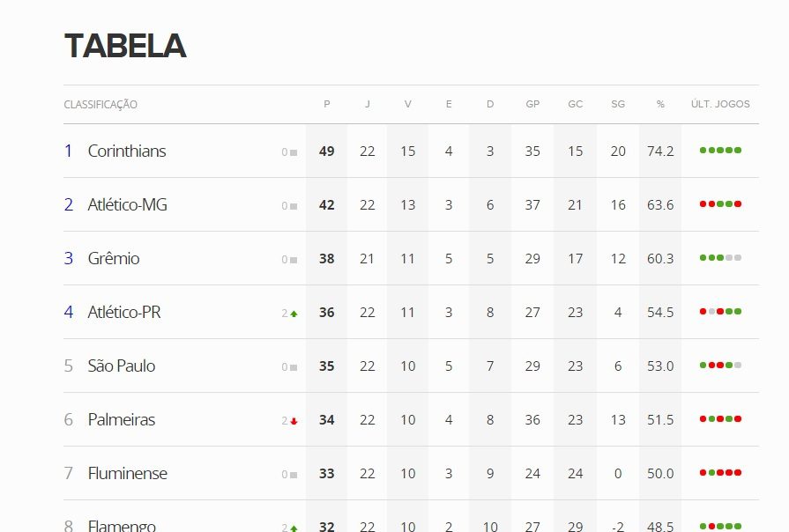Click the gray no-change square beside Corinthians

pyautogui.click(x=294, y=152)
